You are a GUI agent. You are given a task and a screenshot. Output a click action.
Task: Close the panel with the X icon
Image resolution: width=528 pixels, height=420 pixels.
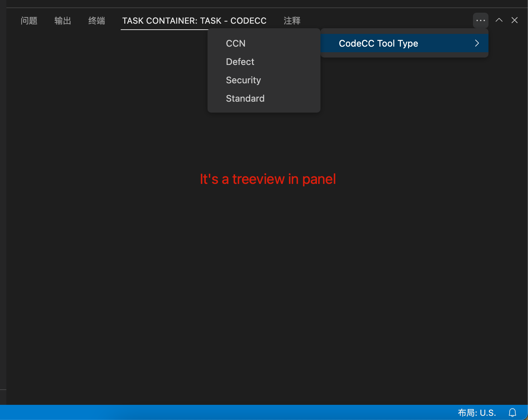pyautogui.click(x=514, y=20)
